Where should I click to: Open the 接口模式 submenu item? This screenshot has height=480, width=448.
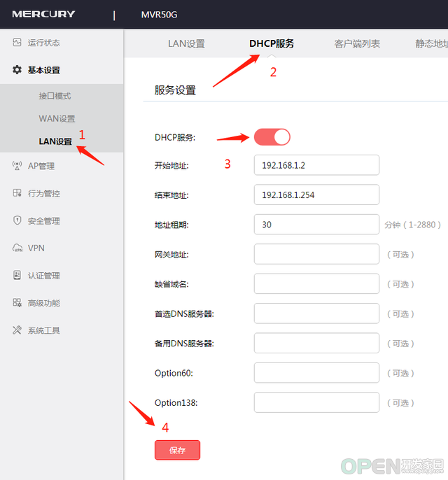55,96
